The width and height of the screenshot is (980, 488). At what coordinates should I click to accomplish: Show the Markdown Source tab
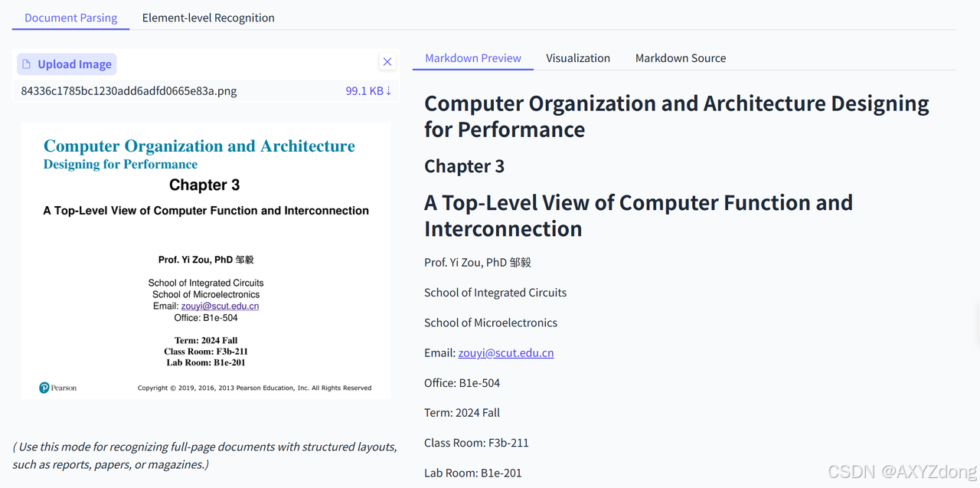pyautogui.click(x=681, y=58)
